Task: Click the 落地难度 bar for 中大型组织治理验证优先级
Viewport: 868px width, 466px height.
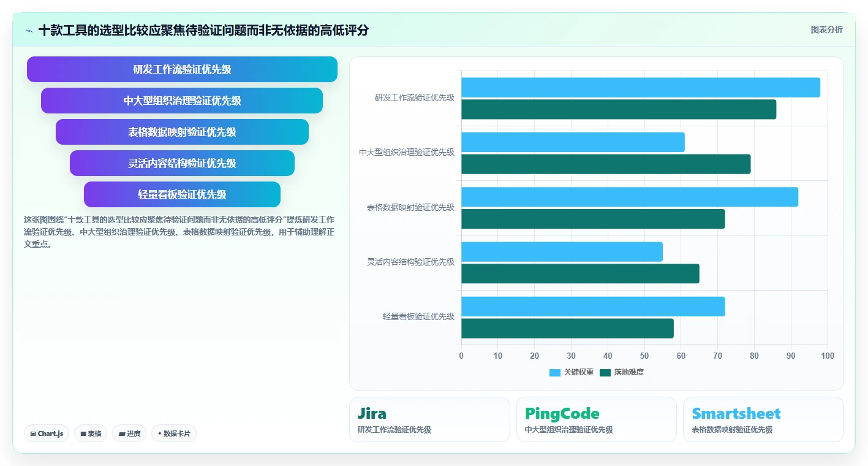Action: point(606,164)
